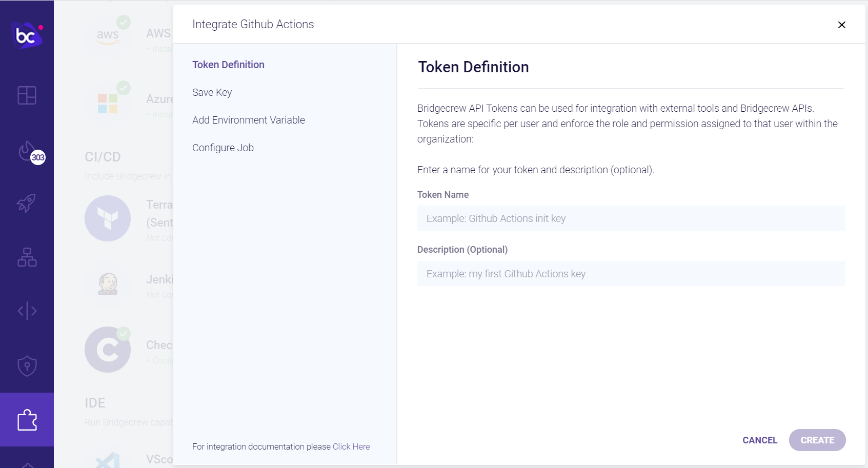The width and height of the screenshot is (868, 468).
Task: Click the Token Definition heading text
Action: click(x=473, y=67)
